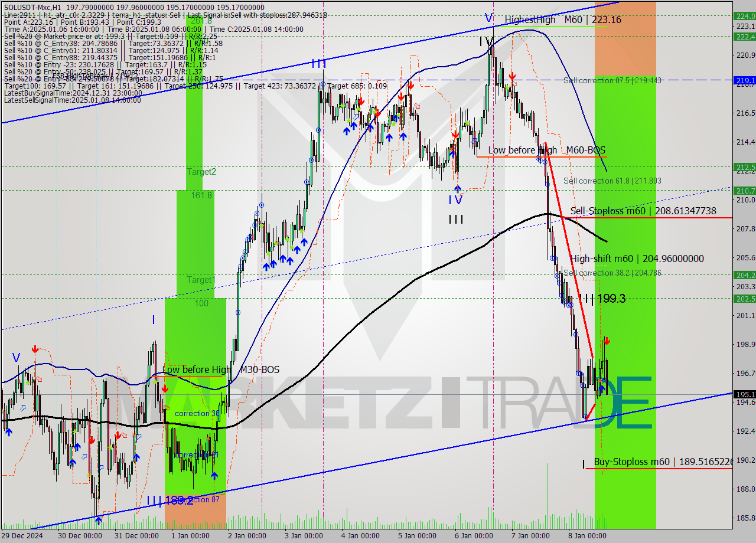Select the blue III wave label near 3 Jan
Viewport: 756px width, 543px height.
[319, 63]
